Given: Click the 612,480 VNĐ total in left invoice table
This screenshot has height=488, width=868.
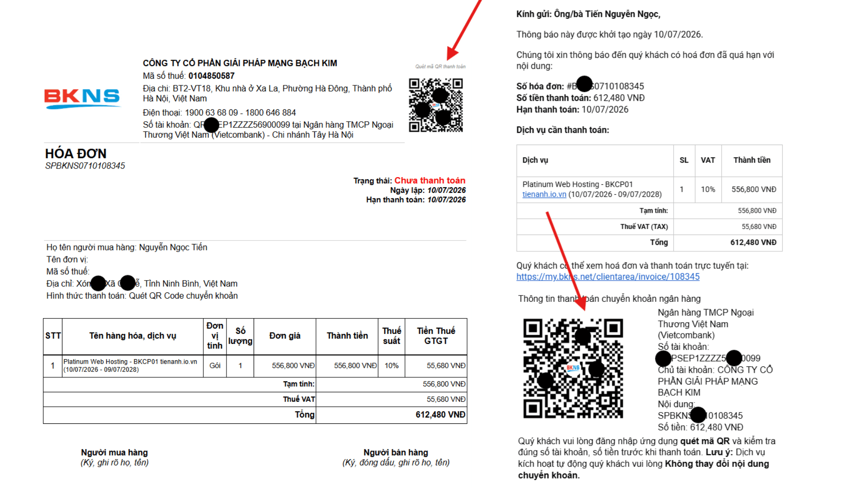Looking at the screenshot, I should (440, 415).
